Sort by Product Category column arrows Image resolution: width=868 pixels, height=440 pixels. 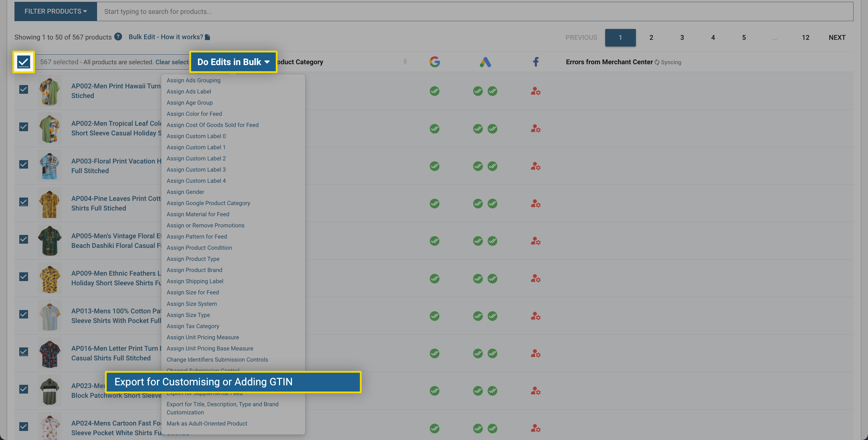pyautogui.click(x=405, y=62)
